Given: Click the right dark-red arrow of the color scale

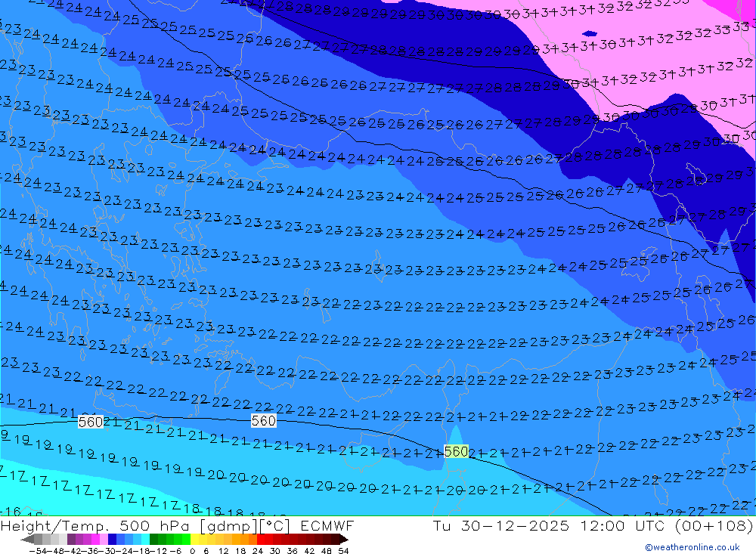Looking at the screenshot, I should tap(344, 540).
